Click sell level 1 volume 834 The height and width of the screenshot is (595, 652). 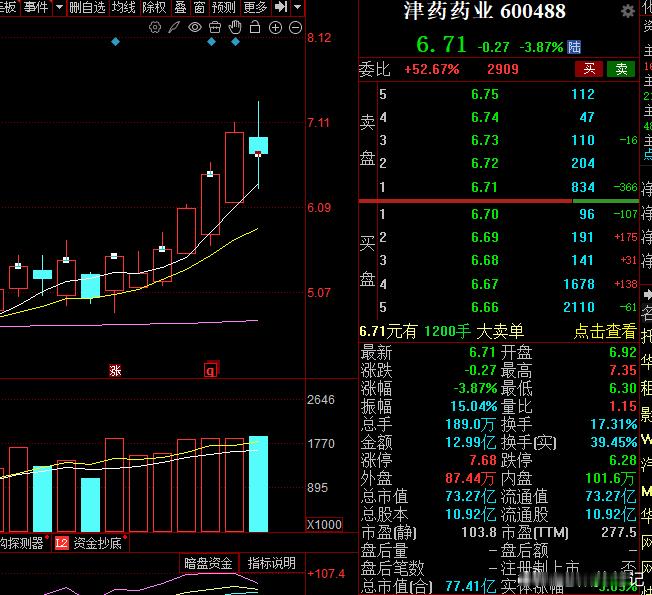point(583,187)
